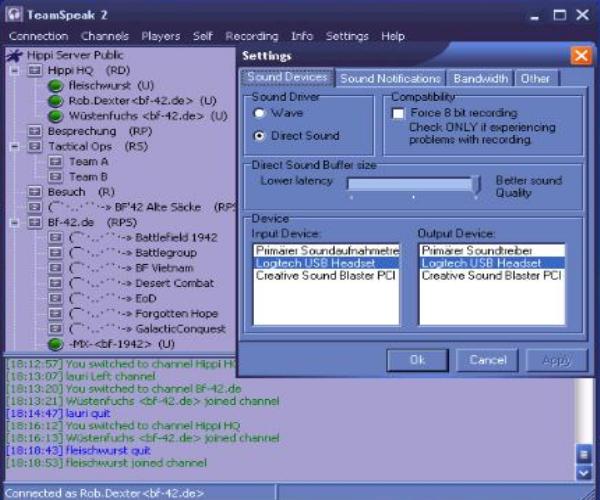
Task: Click the channel icon next to Hippi HQ
Action: click(x=34, y=70)
